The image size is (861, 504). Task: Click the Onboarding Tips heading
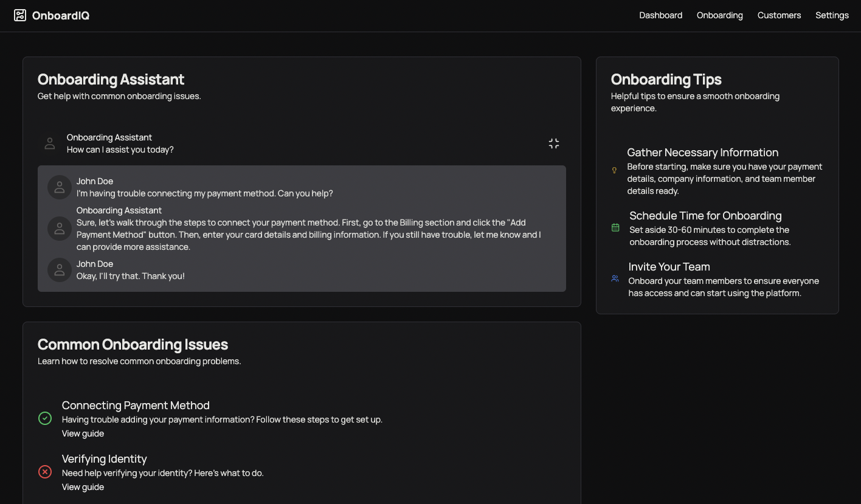666,80
